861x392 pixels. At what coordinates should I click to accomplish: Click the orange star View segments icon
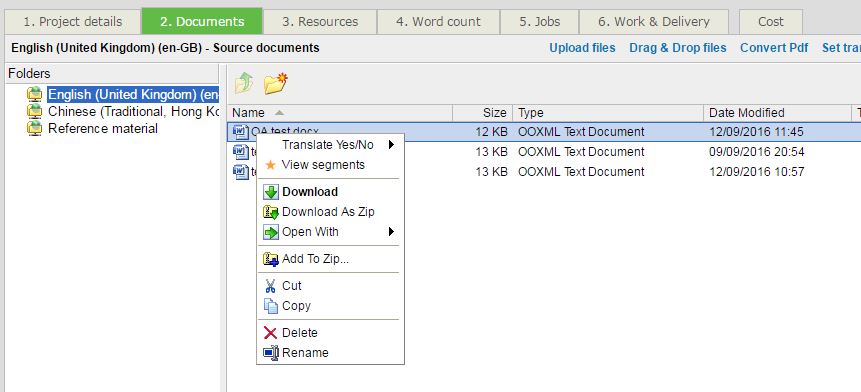[271, 165]
